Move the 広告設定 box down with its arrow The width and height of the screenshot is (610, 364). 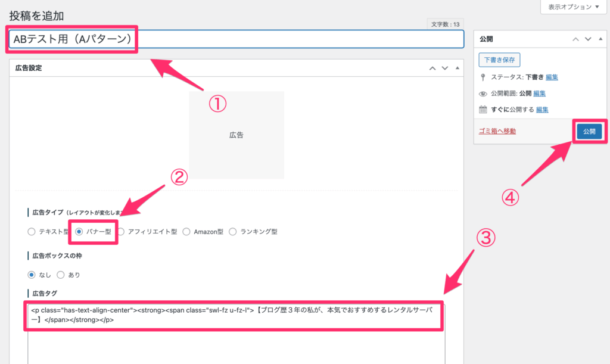[443, 67]
